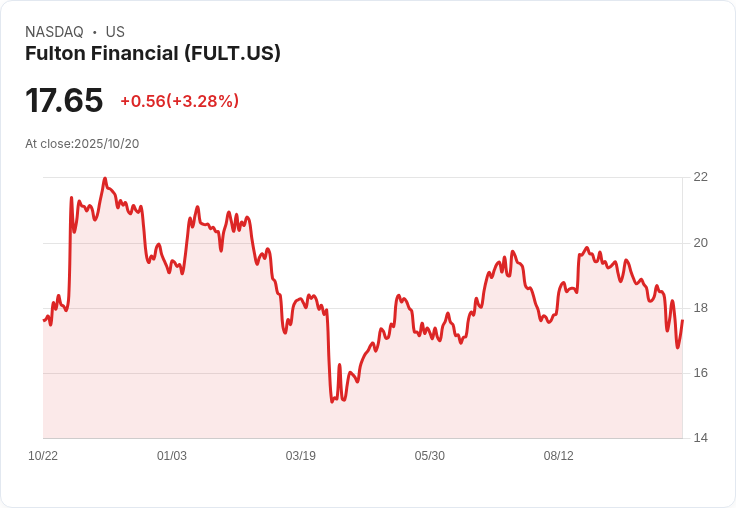
Task: Open the Fulton Financial (FULT.US) title
Action: pos(153,54)
